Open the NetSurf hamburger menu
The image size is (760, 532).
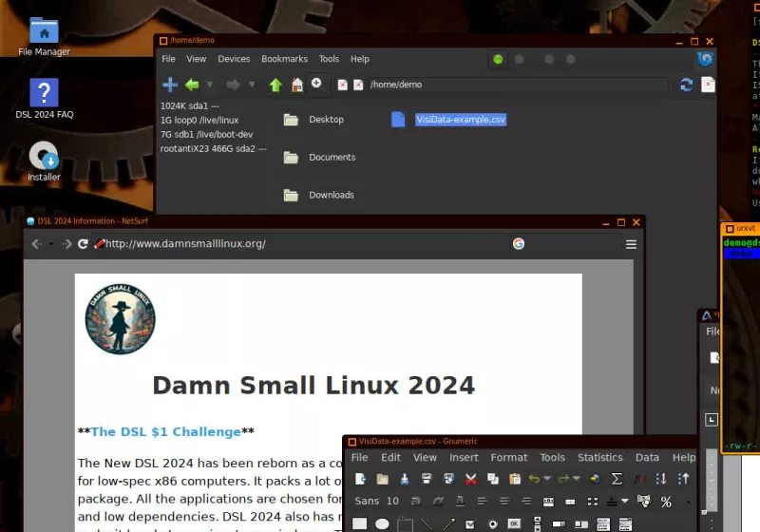tap(631, 244)
